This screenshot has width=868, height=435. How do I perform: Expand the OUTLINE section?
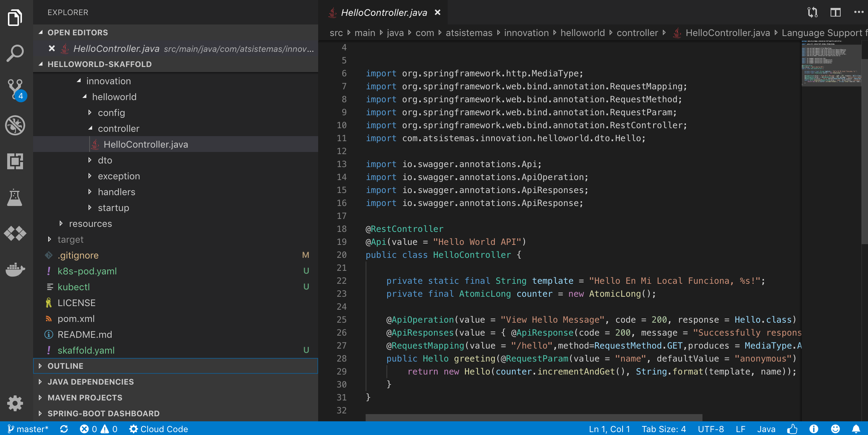pos(65,366)
